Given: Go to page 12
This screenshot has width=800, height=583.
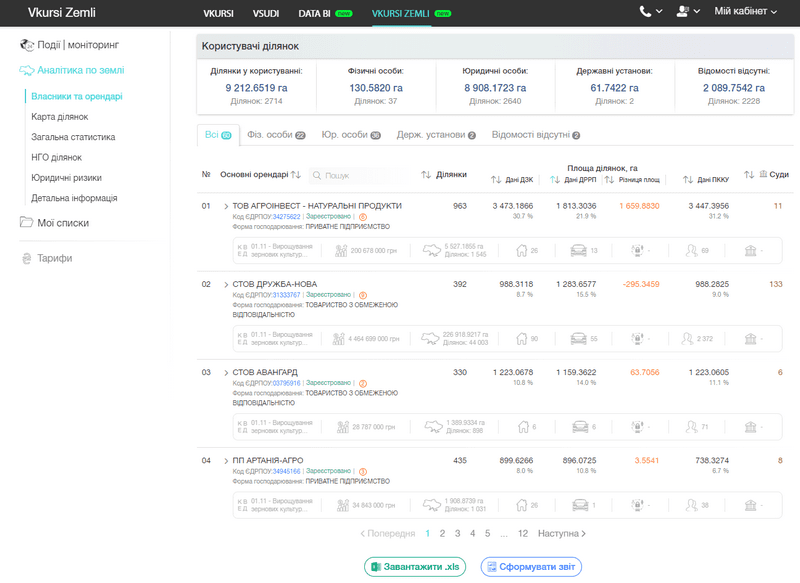Looking at the screenshot, I should pos(523,534).
